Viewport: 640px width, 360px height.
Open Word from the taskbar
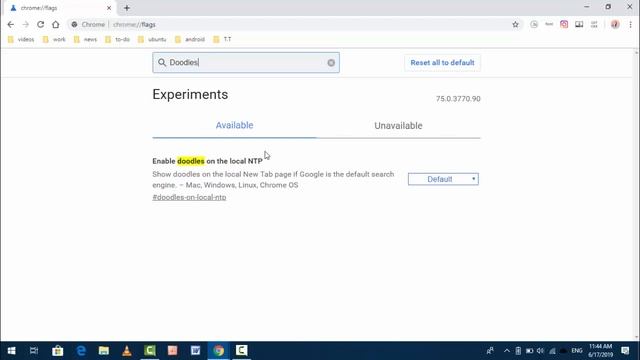click(x=196, y=351)
